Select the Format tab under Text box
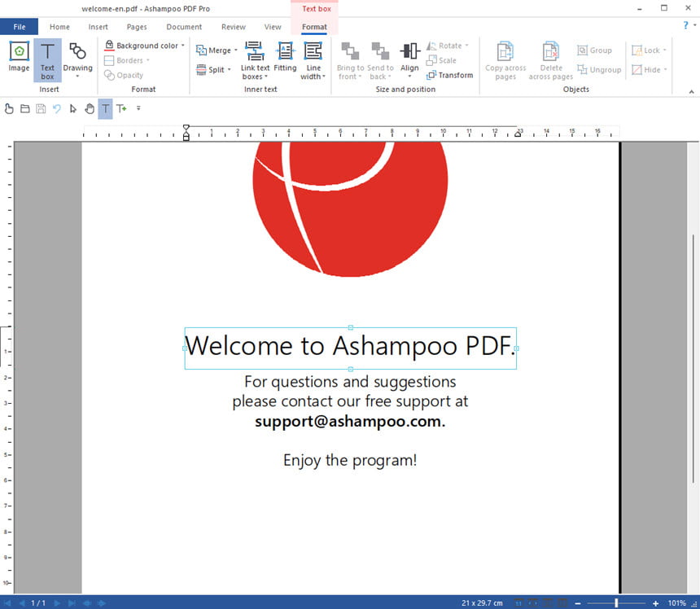The width and height of the screenshot is (700, 609). (x=314, y=27)
